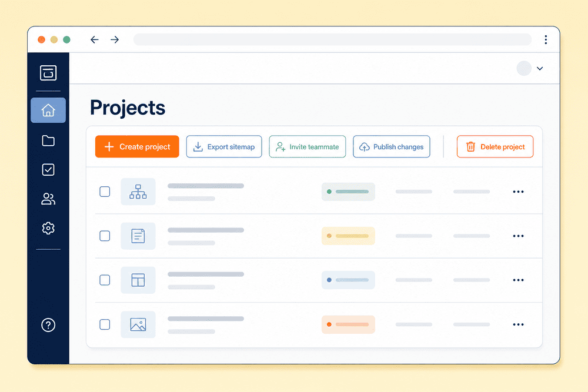Go forward with the browser forward arrow
The height and width of the screenshot is (392, 588).
coord(115,40)
